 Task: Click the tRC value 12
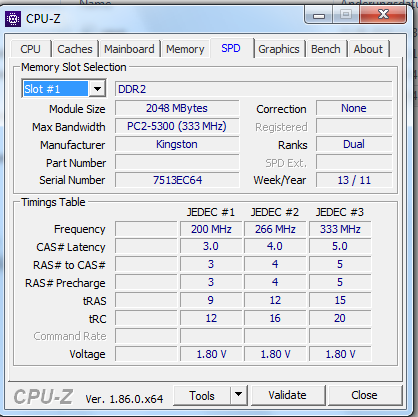tap(211, 318)
